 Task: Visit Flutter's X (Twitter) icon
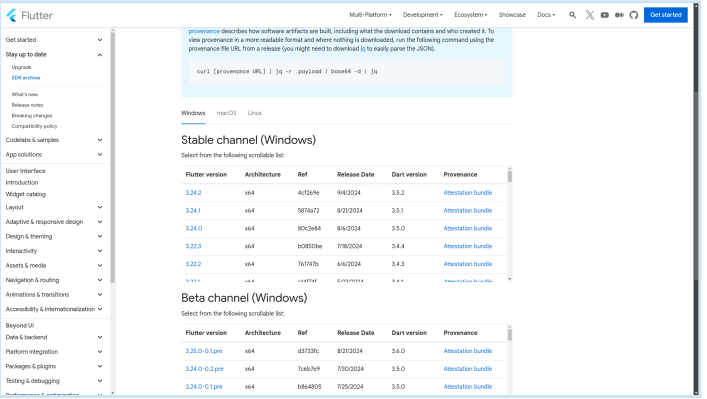[x=589, y=15]
